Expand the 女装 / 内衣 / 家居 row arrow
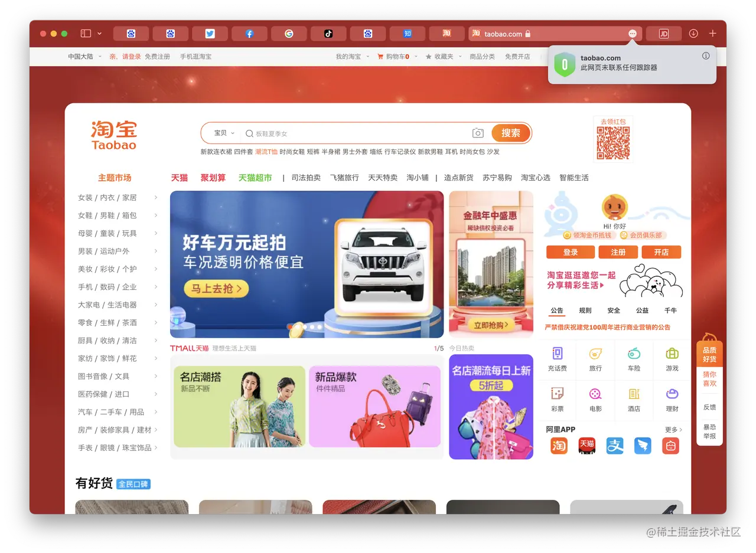 point(156,197)
